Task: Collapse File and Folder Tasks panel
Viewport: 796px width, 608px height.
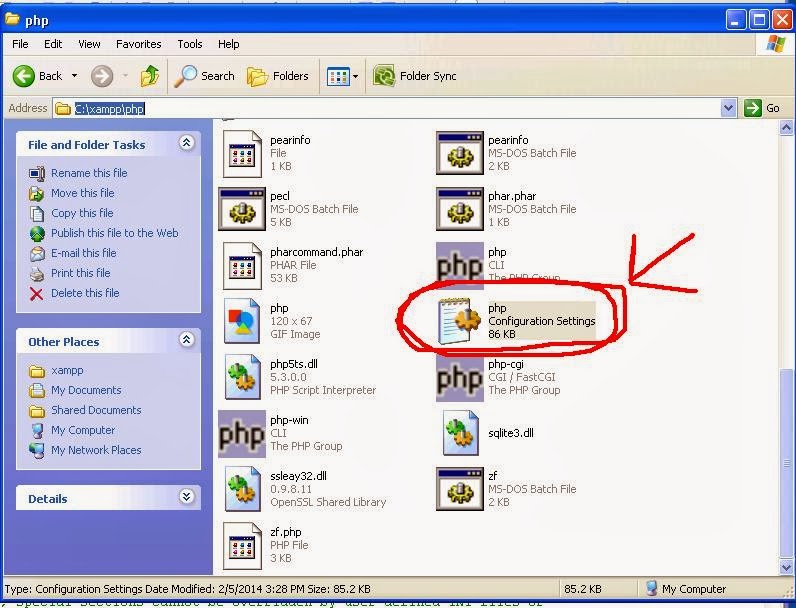Action: pos(186,143)
